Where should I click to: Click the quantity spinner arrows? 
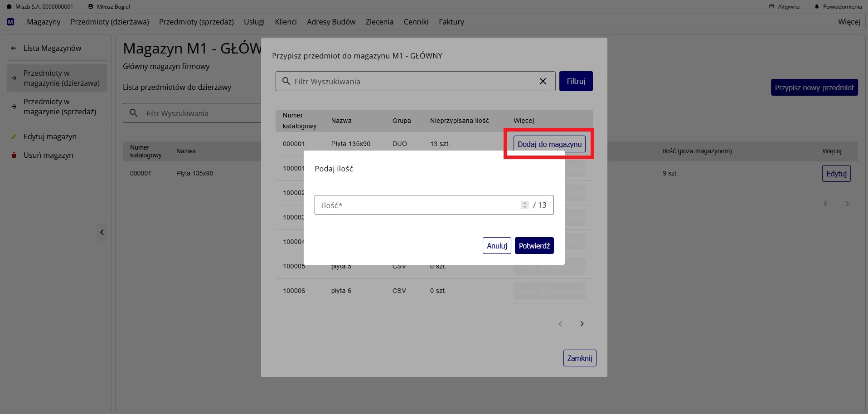click(x=524, y=205)
